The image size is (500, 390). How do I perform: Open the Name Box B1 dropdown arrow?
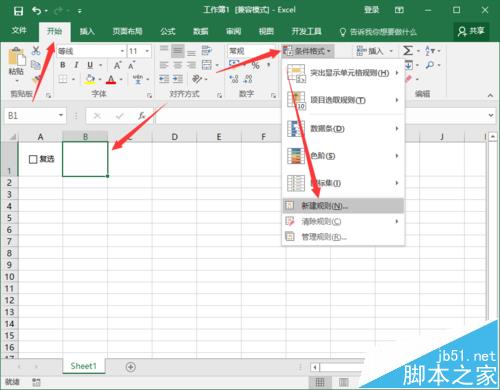tap(61, 115)
